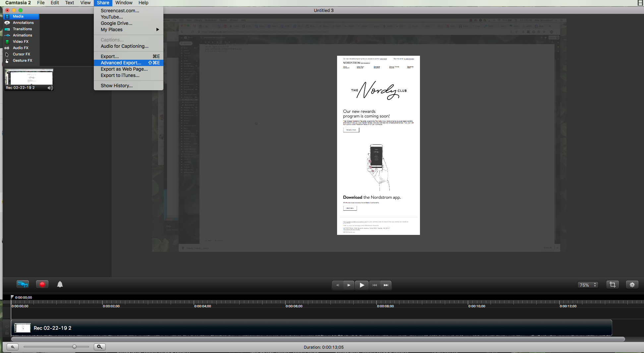This screenshot has height=353, width=644.
Task: Click the speaker icon on the media thumbnail
Action: tap(50, 88)
